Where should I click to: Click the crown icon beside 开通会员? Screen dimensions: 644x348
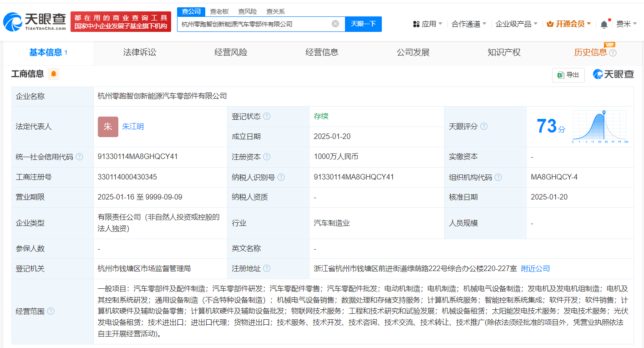coord(549,23)
